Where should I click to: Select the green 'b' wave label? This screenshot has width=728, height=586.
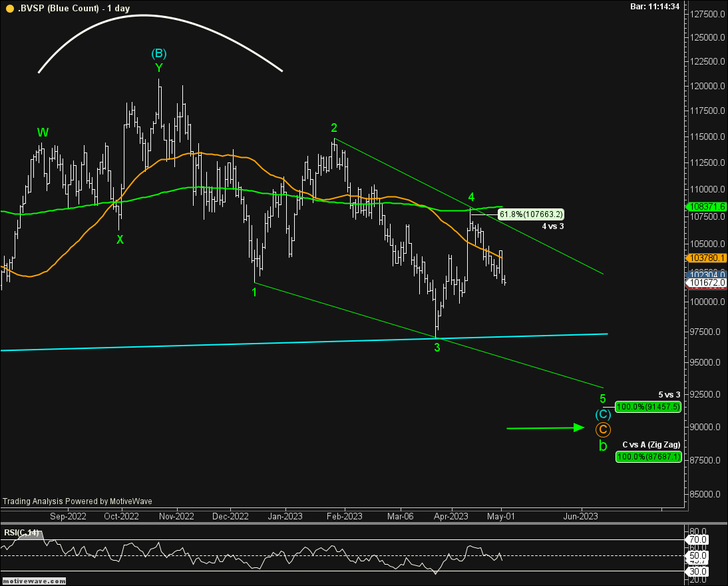point(603,446)
